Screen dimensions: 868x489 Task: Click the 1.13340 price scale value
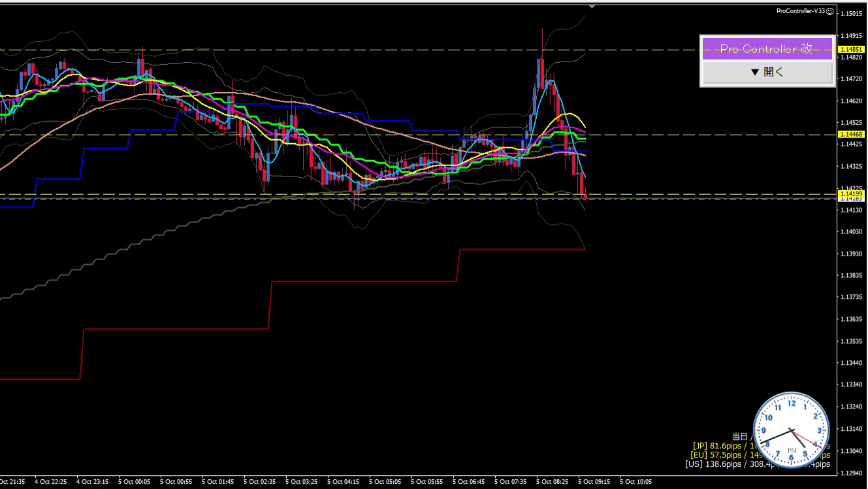pyautogui.click(x=851, y=384)
